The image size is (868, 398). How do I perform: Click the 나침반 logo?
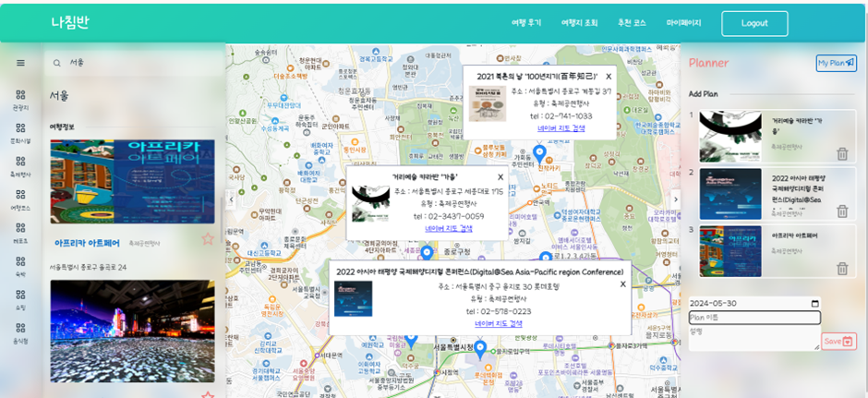(70, 23)
